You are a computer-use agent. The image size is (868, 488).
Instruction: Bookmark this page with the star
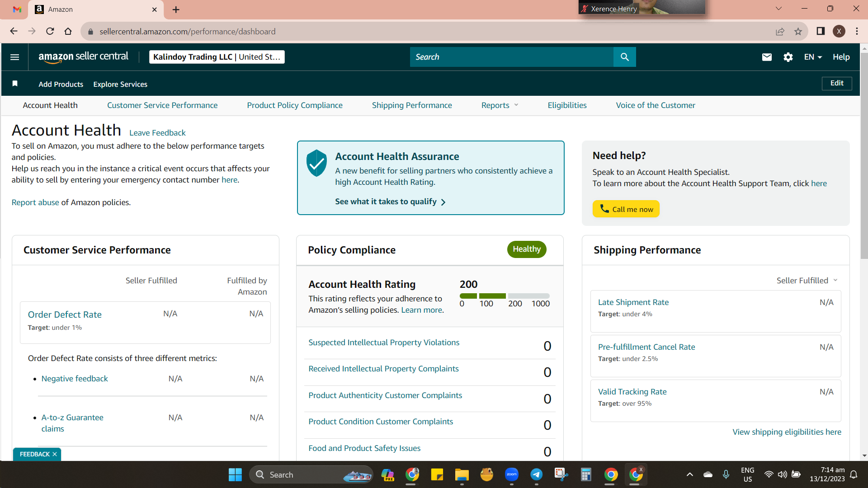(798, 31)
